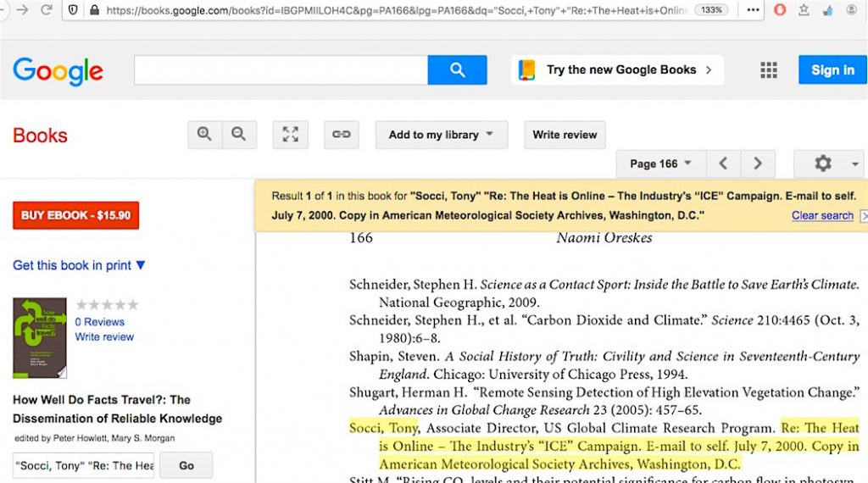Screen dimensions: 868x483
Task: Click the Google search input field
Action: tap(281, 70)
